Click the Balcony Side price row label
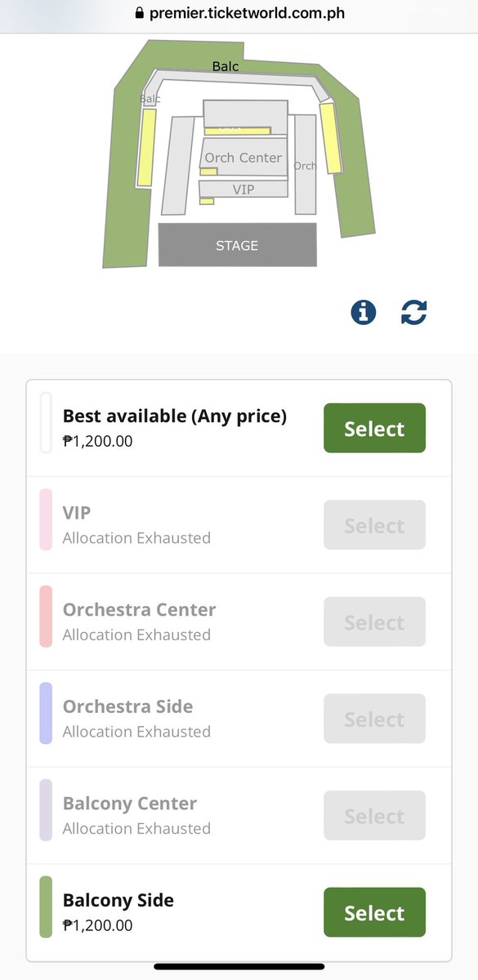 [118, 901]
